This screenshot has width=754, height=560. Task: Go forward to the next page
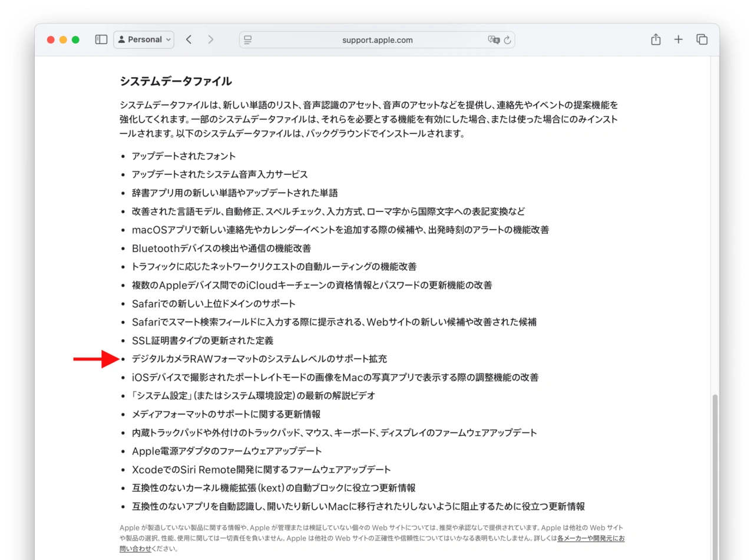tap(210, 39)
